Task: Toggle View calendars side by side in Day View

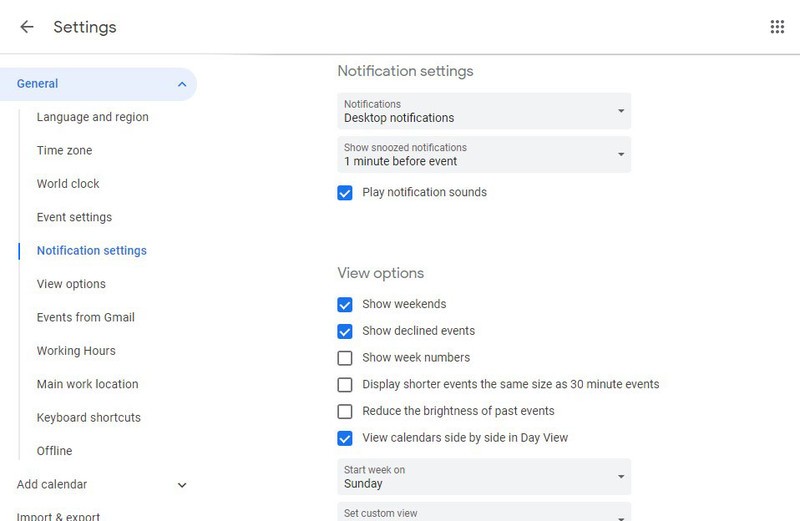Action: pos(345,438)
